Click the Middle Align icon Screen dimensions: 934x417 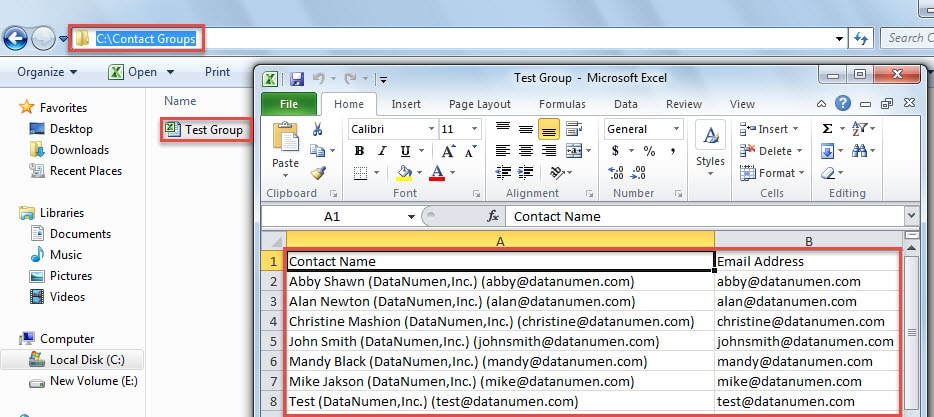525,129
